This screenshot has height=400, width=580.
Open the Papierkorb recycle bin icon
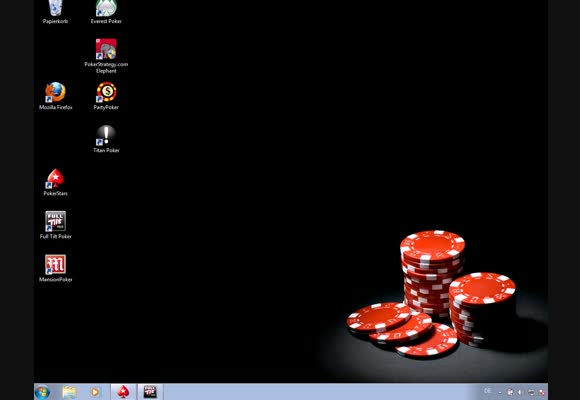[x=55, y=11]
